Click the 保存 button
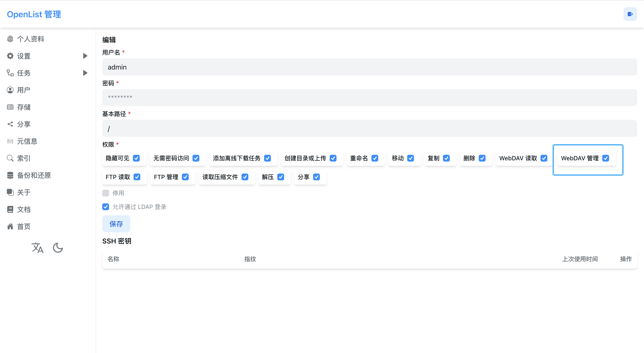Image resolution: width=644 pixels, height=353 pixels. pos(116,224)
